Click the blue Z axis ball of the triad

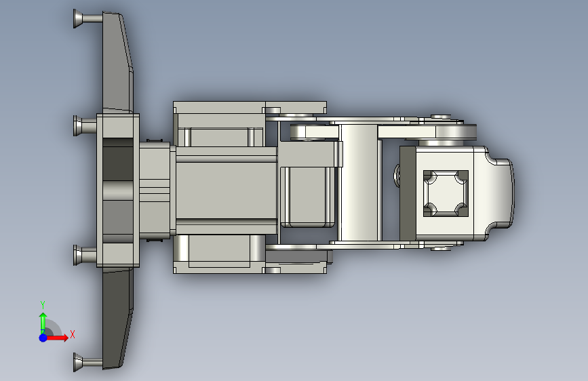point(43,338)
